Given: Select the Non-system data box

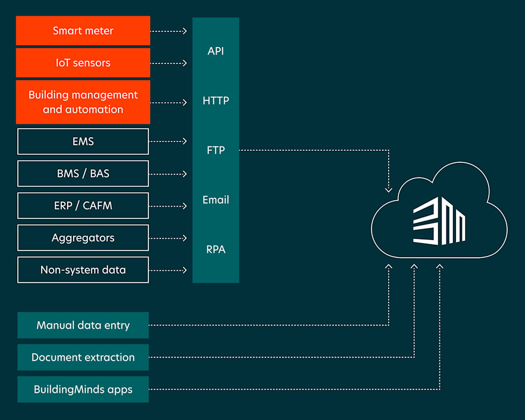Looking at the screenshot, I should point(83,270).
